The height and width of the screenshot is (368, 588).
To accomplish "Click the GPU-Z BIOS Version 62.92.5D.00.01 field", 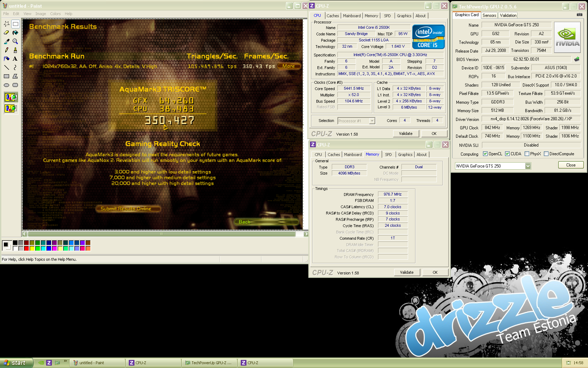I will 526,59.
